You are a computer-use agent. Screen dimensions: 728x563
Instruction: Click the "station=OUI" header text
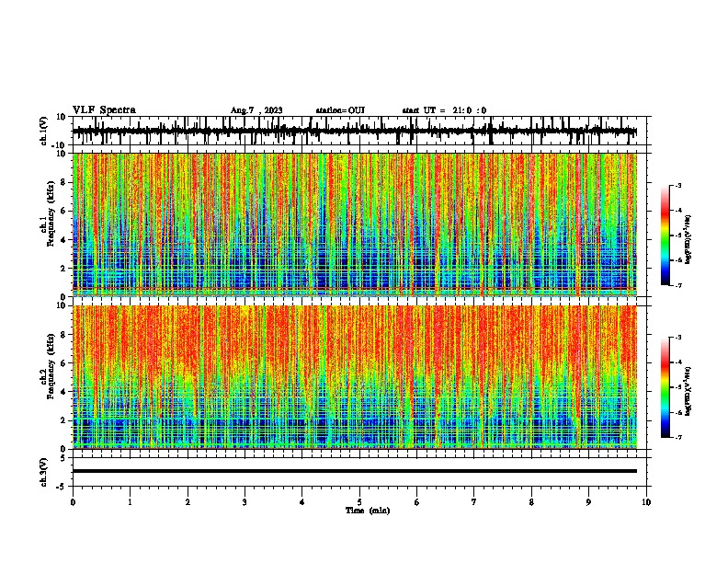pyautogui.click(x=340, y=110)
